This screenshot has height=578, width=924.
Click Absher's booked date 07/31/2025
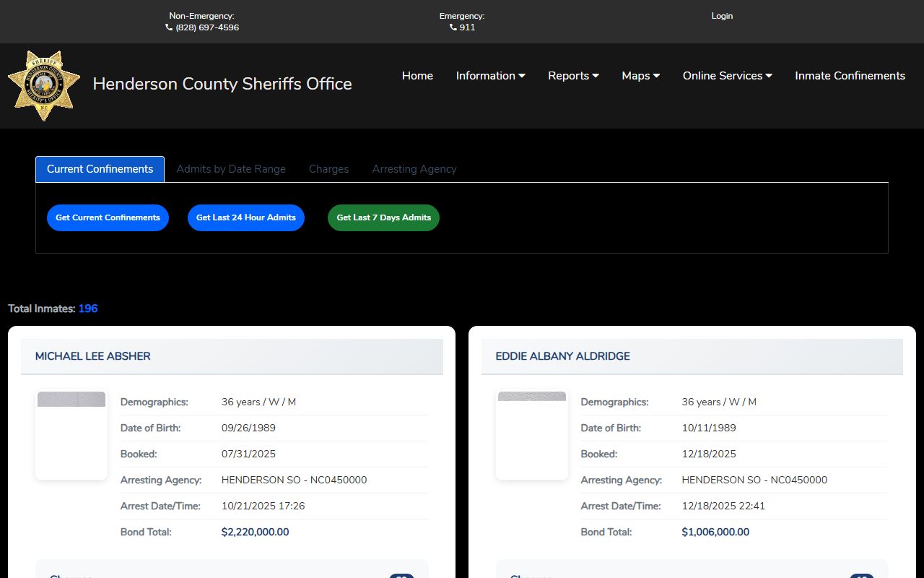click(248, 454)
